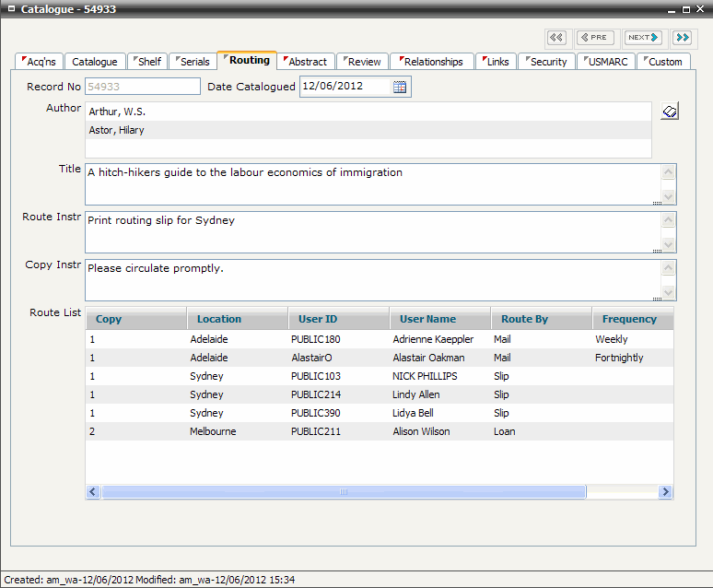The image size is (713, 588).
Task: Go to previous record with PRE
Action: tap(595, 38)
